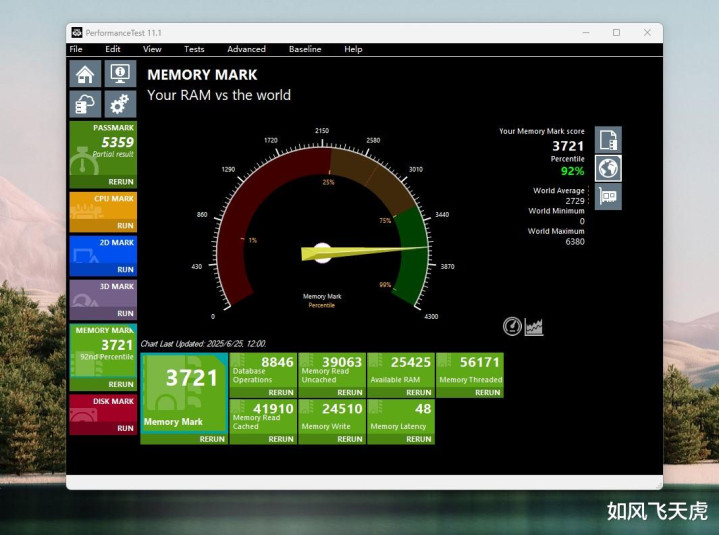The image size is (719, 535).
Task: Click the 92% percentile value
Action: tap(572, 171)
